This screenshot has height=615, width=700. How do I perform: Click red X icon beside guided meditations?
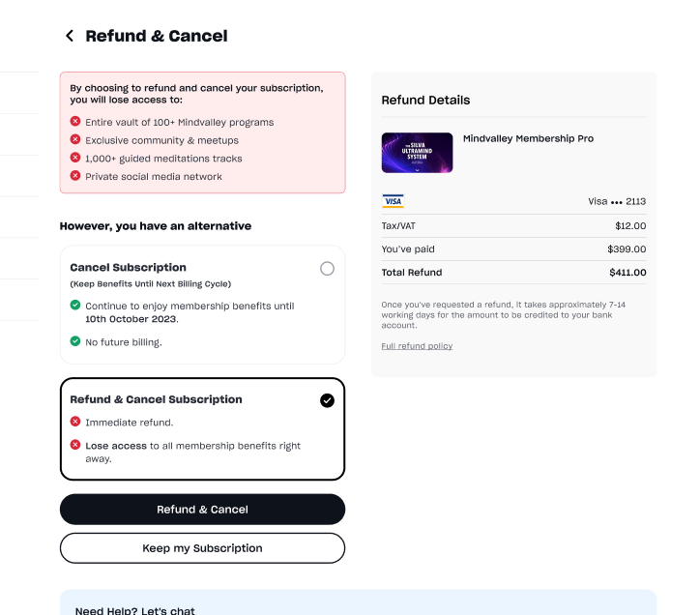75,158
